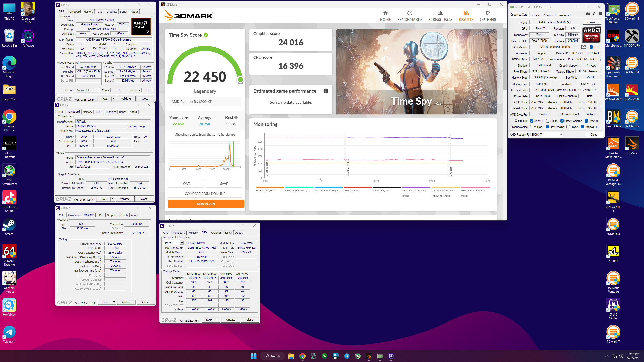Screen dimensions: 644x362
Task: Click the CPU Clock Frequency purple legend swatch
Action: (416, 187)
